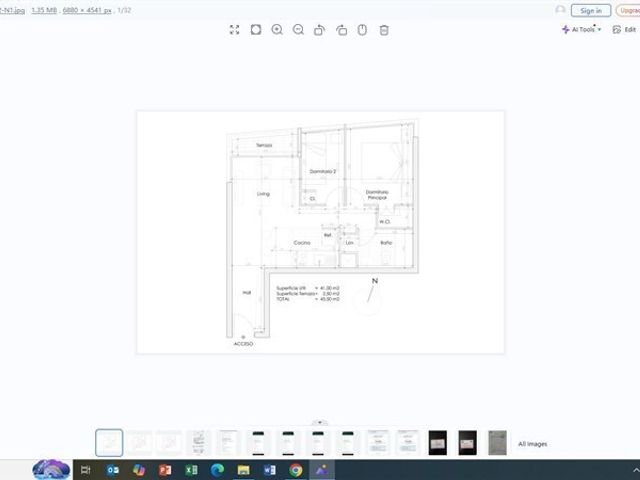The width and height of the screenshot is (640, 480).
Task: Open the AI Tools dropdown
Action: (x=582, y=29)
